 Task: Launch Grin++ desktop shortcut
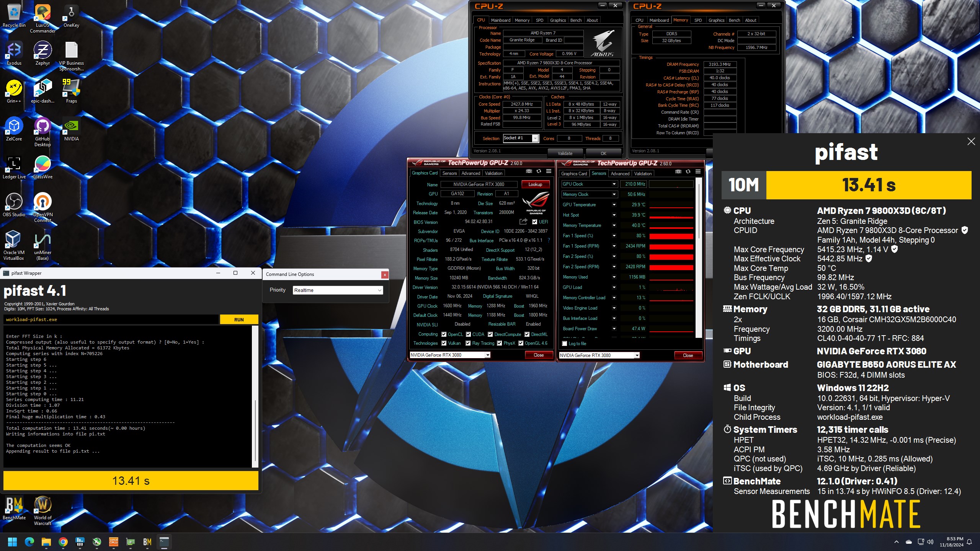coord(14,92)
